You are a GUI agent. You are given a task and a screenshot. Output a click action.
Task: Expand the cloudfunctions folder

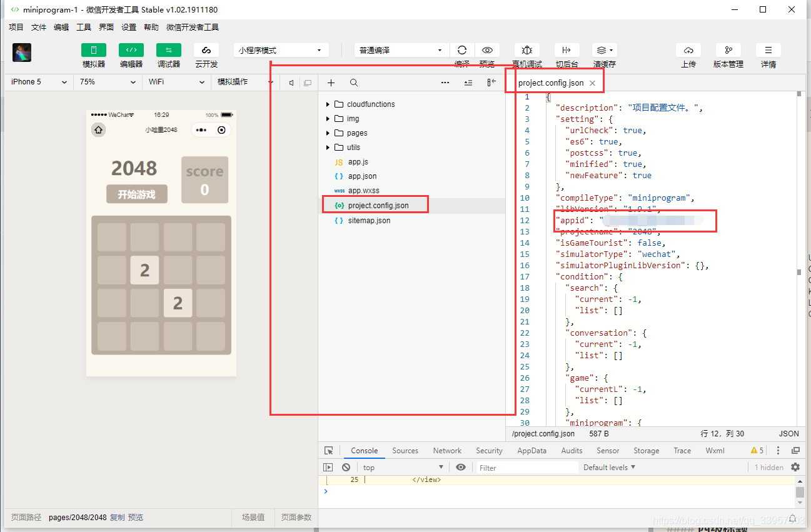[328, 104]
